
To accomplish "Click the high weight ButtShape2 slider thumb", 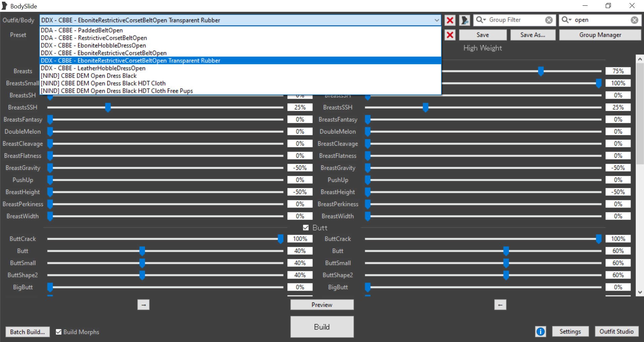I will [506, 275].
